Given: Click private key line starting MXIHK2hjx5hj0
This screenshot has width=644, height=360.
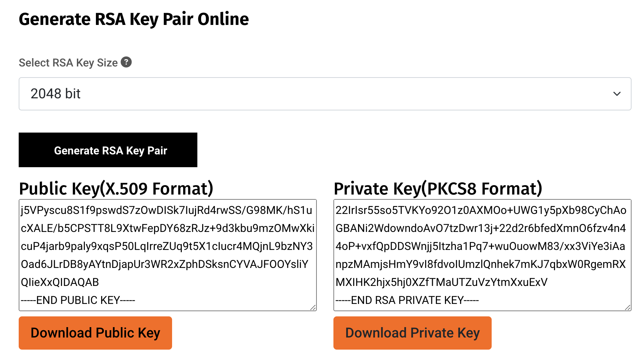Looking at the screenshot, I should click(x=441, y=282).
